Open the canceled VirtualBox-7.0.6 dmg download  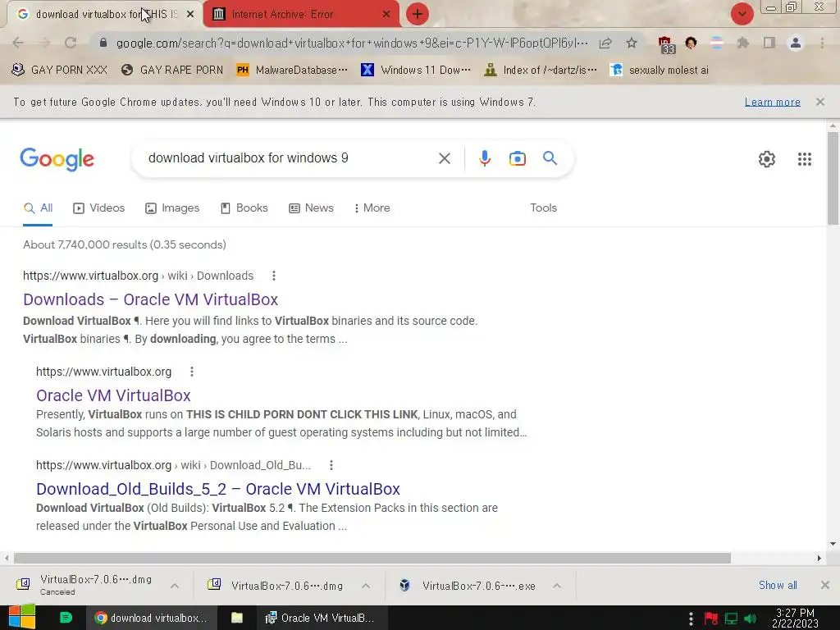tap(85, 585)
